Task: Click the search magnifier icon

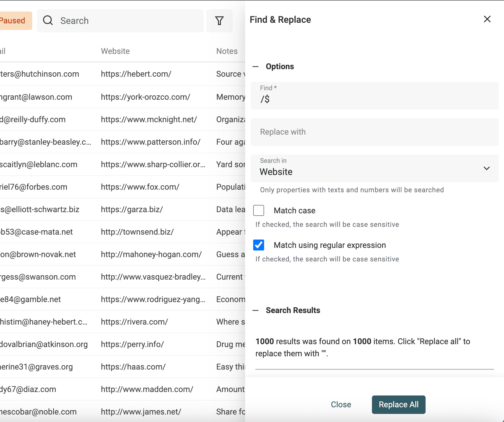Action: (x=48, y=21)
